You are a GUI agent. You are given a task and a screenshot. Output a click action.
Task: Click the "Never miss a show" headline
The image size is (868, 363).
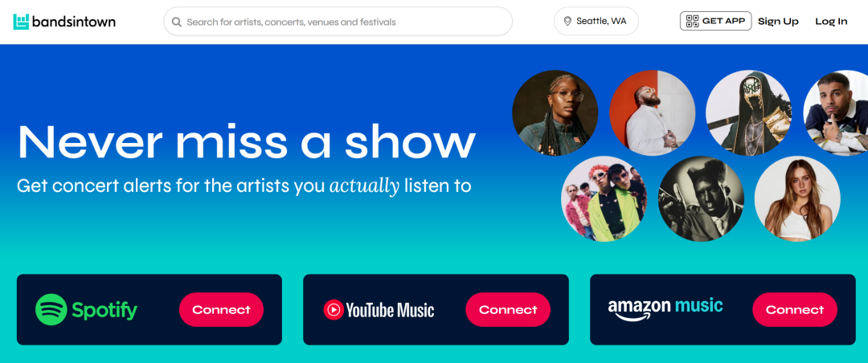click(x=247, y=142)
